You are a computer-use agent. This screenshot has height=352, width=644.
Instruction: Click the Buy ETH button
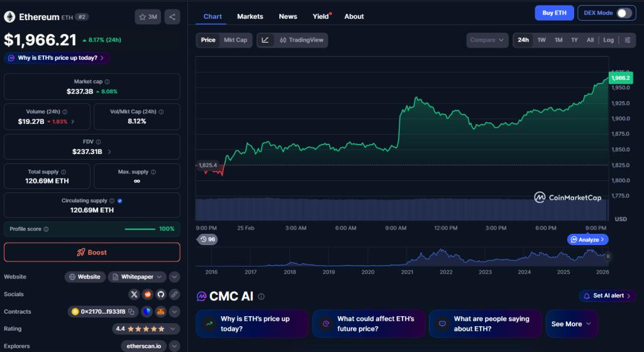[x=553, y=13]
